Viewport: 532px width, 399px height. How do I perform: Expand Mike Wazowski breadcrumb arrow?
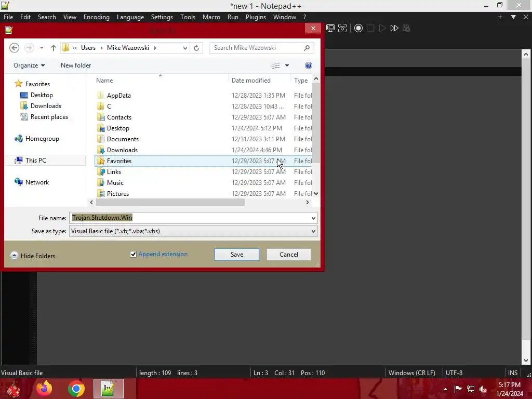point(155,48)
